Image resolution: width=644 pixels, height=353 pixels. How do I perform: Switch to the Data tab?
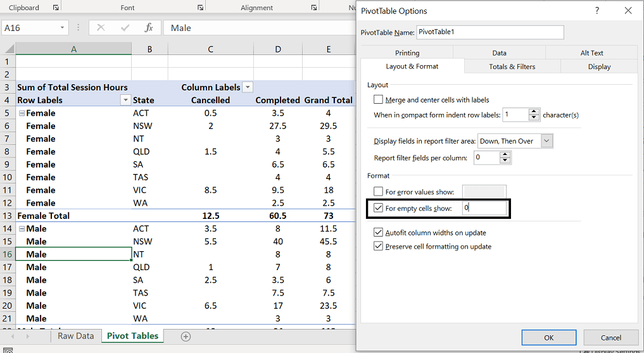click(499, 53)
